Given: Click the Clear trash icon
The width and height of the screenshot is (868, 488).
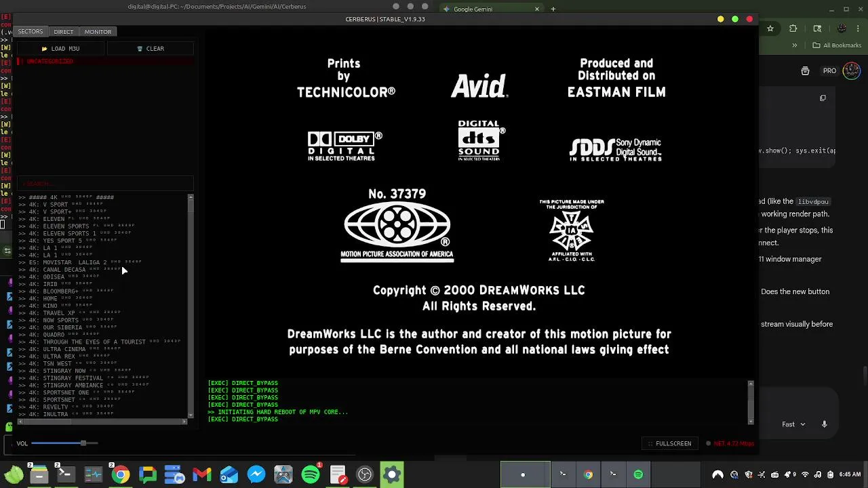Looking at the screenshot, I should coord(140,49).
